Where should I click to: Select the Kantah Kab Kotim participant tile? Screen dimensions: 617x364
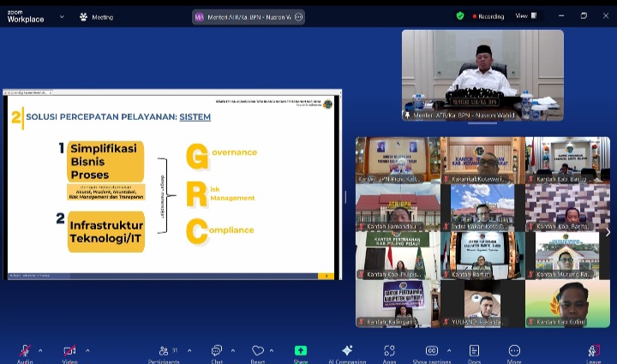coord(567,303)
